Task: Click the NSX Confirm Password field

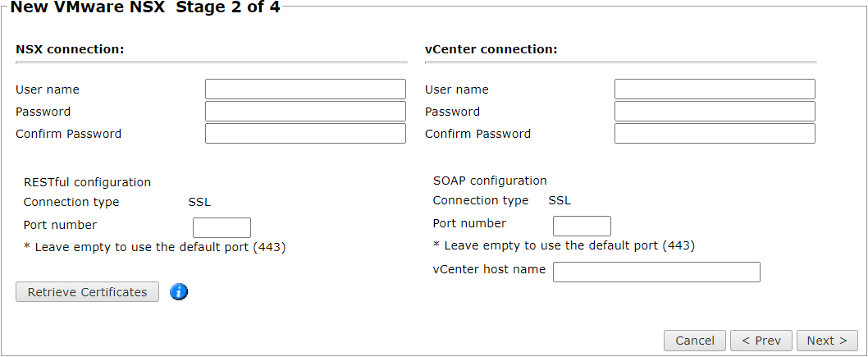Action: (305, 134)
